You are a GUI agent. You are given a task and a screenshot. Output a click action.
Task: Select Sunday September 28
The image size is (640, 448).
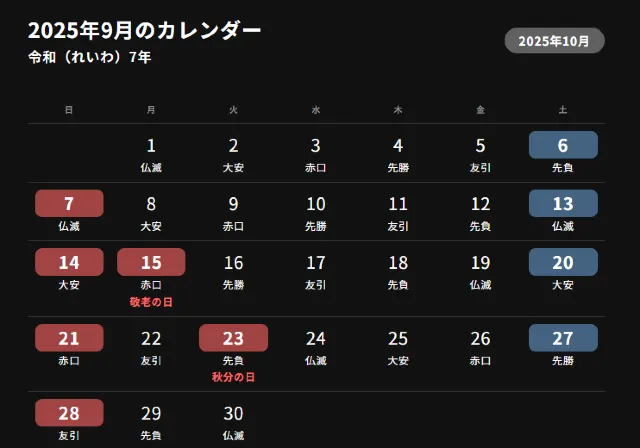coord(69,413)
